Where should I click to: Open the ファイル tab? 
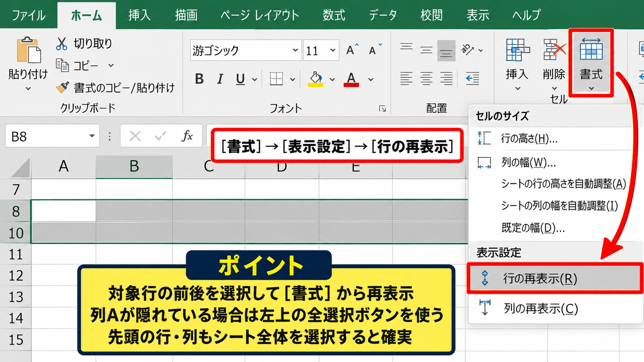pyautogui.click(x=29, y=15)
